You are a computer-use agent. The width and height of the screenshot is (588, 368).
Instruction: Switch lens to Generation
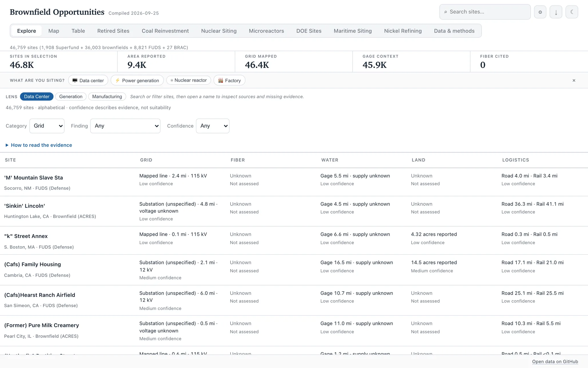[71, 97]
